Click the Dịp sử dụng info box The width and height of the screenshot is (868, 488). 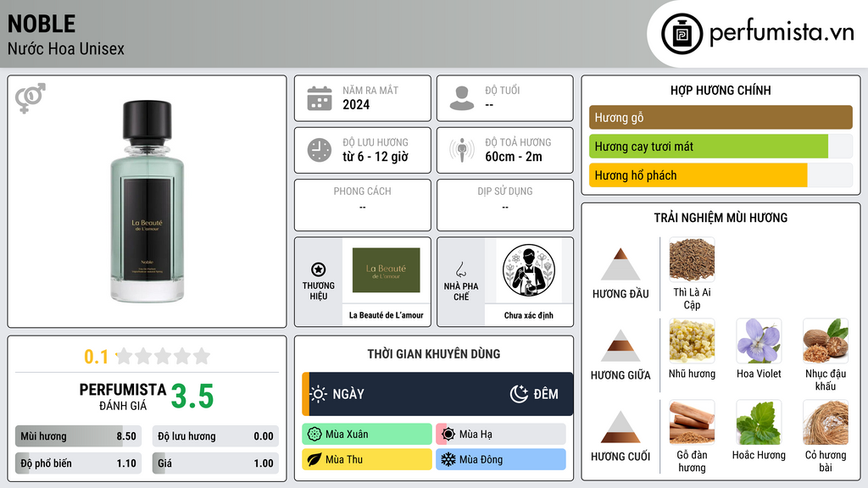point(505,205)
